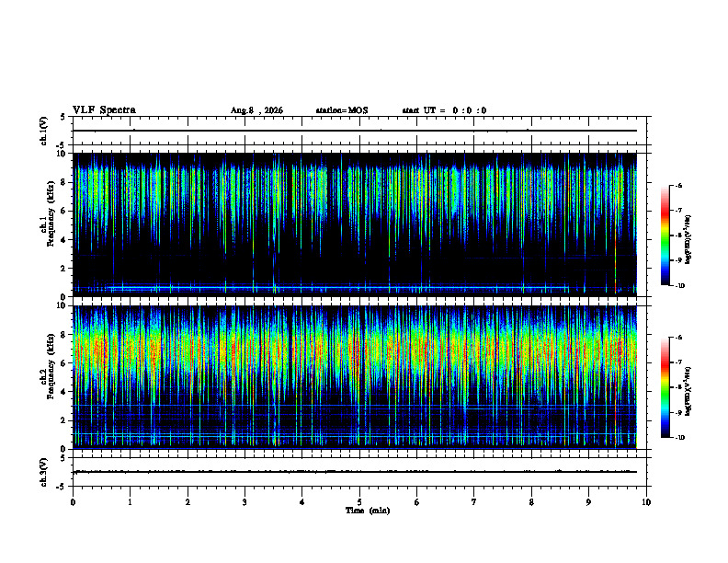Click the "-6" label on ch.2 color bar
The image size is (728, 563).
pos(679,338)
